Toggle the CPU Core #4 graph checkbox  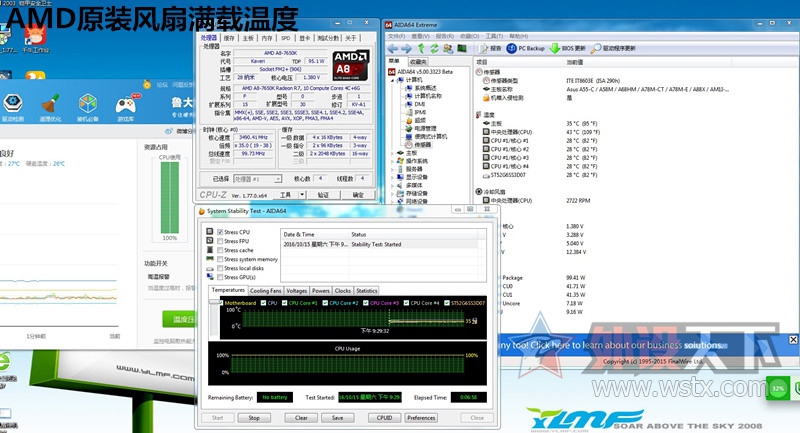(x=407, y=303)
